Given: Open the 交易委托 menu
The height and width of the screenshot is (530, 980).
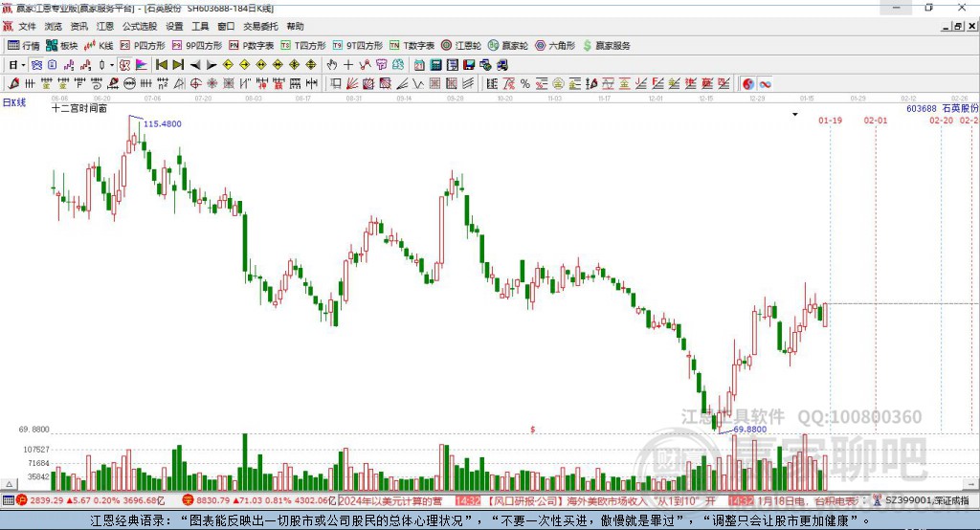Looking at the screenshot, I should click(x=260, y=26).
